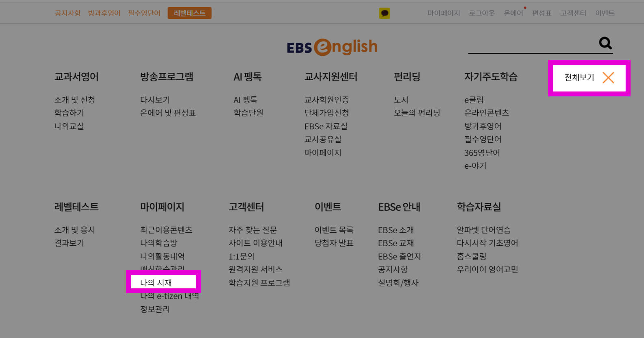Open 알파벳 단어연습 link
The height and width of the screenshot is (338, 644).
[484, 230]
